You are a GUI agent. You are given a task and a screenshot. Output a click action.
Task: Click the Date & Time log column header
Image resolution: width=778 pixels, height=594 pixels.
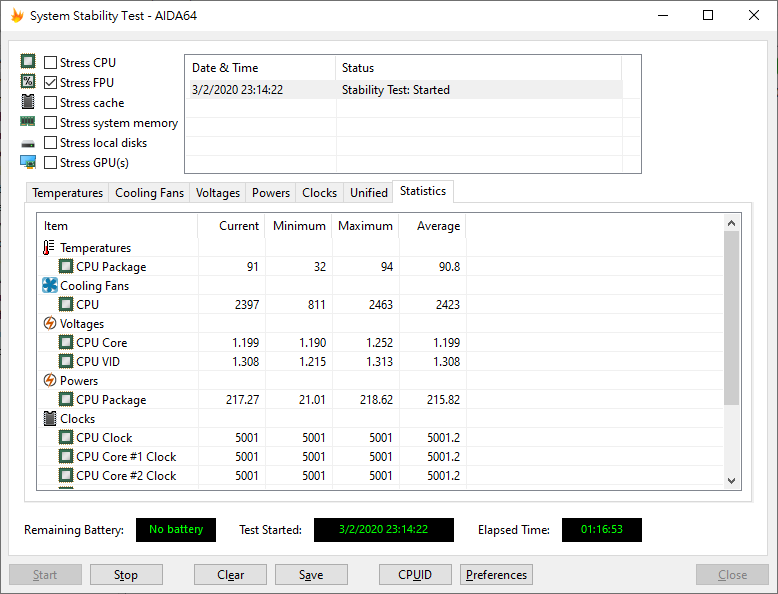pyautogui.click(x=261, y=68)
